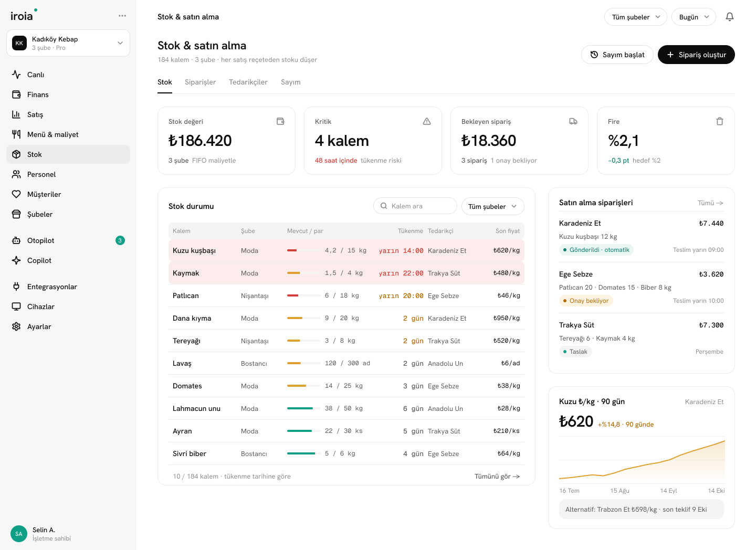756x550 pixels.
Task: Open Şubeler store icon in sidebar
Action: point(16,214)
